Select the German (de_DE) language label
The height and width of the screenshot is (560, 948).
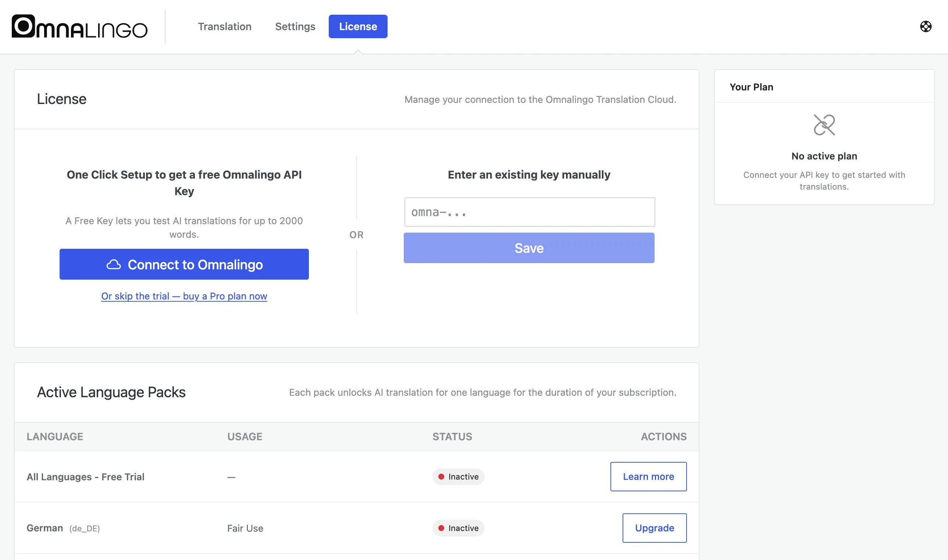tap(63, 528)
